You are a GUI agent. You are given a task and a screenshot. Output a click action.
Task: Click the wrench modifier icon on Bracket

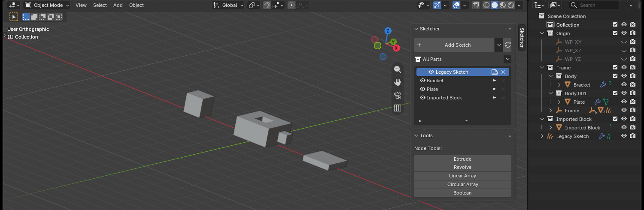point(603,85)
